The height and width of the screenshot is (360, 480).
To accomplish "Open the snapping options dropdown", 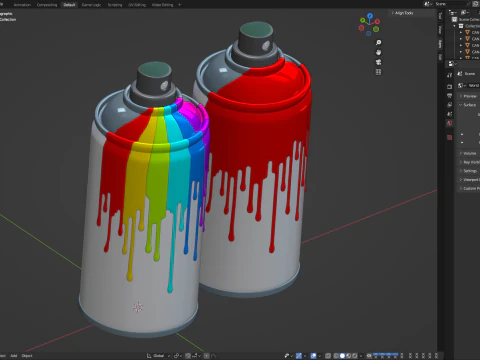I will pos(196,356).
